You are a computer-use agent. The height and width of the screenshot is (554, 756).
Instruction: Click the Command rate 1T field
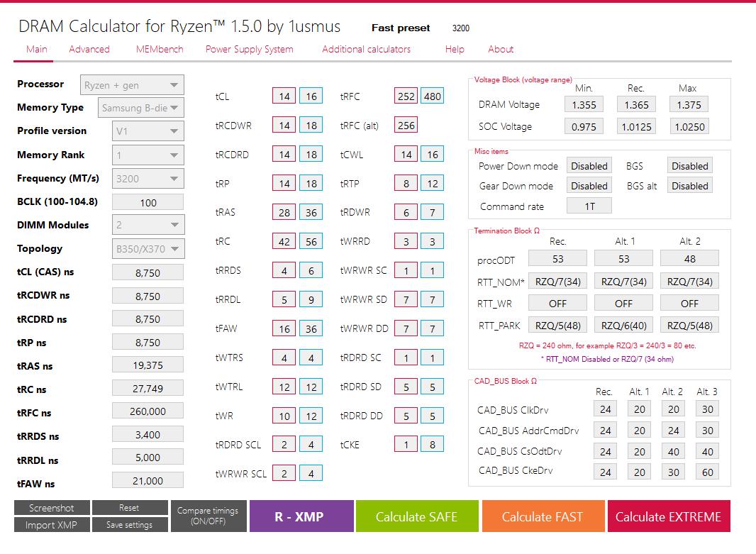(589, 206)
